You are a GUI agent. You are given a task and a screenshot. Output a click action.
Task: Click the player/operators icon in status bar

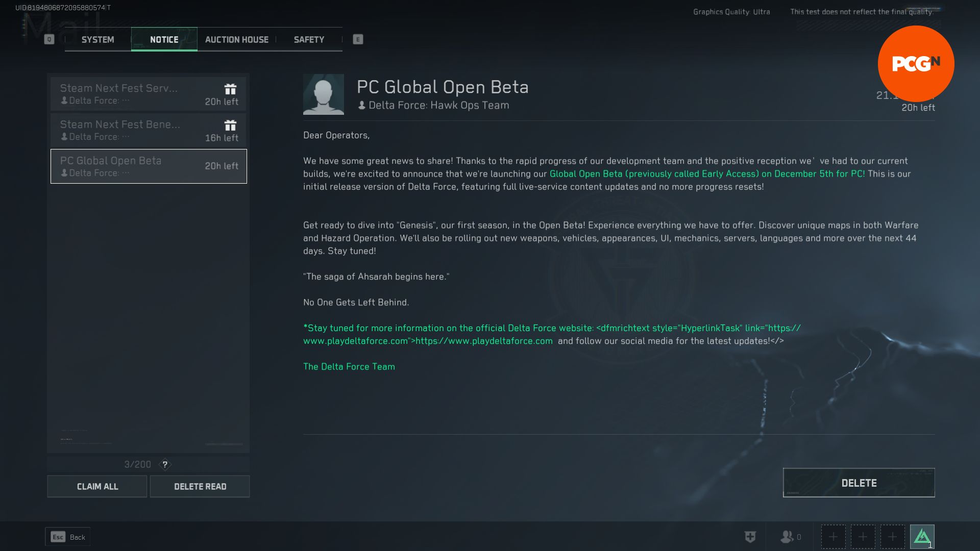786,536
